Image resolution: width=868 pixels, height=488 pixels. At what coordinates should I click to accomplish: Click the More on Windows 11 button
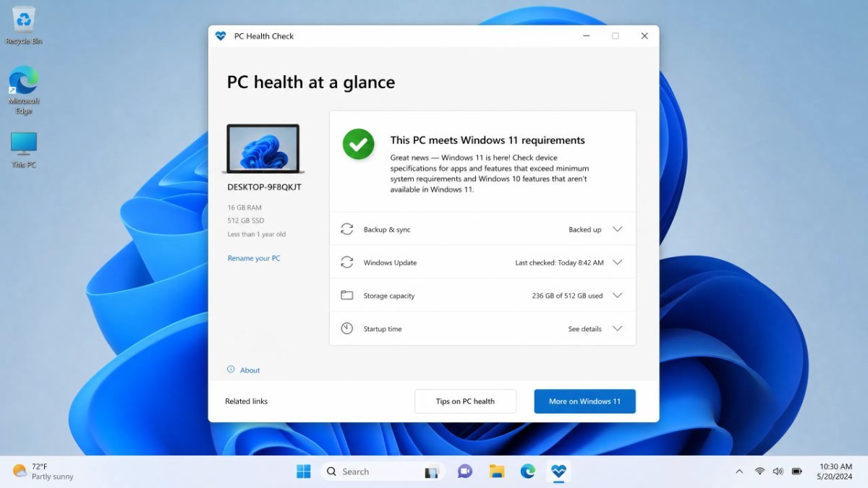[584, 401]
